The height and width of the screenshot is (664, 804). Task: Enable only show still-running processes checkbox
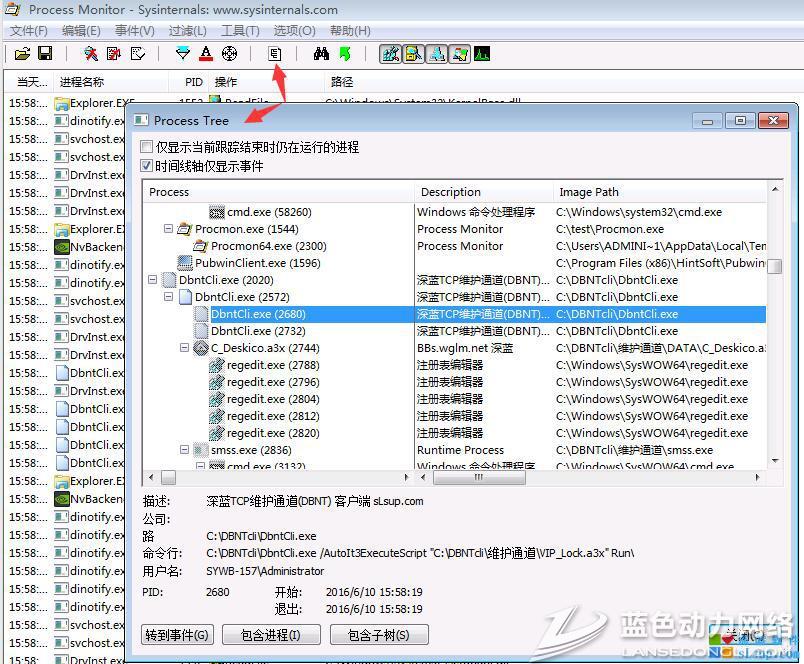tap(148, 147)
